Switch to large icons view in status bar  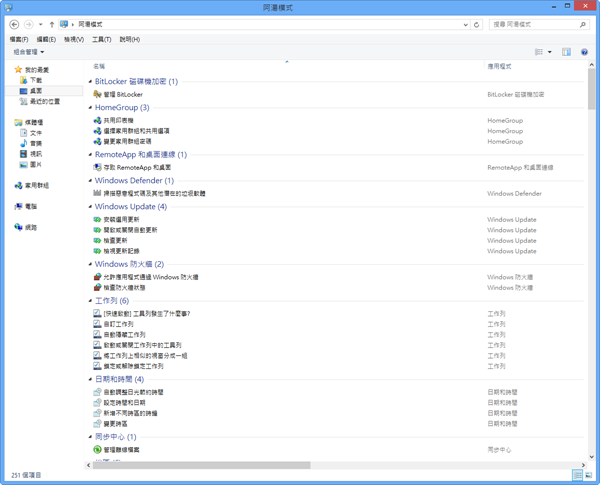[x=589, y=475]
